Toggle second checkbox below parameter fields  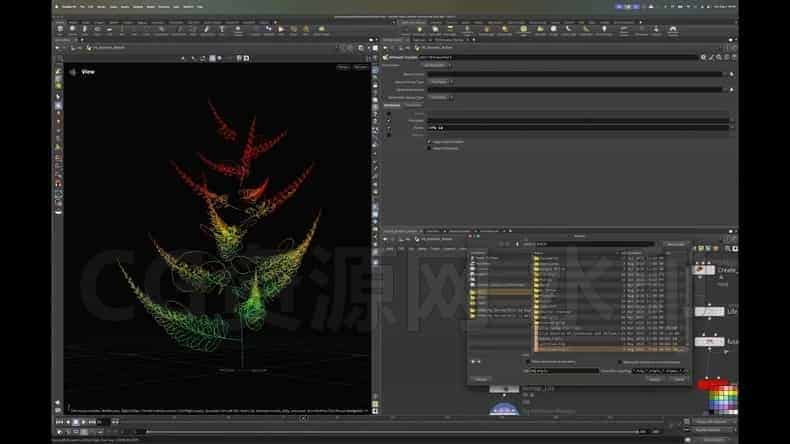(x=429, y=148)
